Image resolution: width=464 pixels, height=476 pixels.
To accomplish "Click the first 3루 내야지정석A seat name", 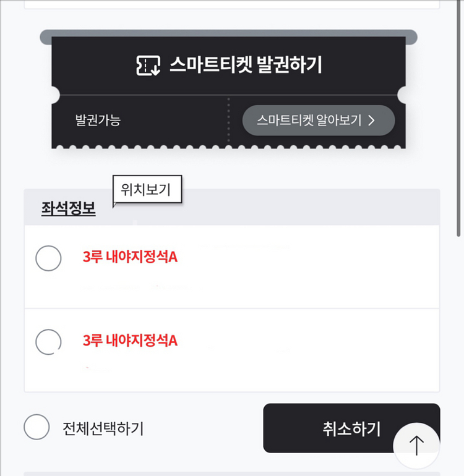I will coord(130,257).
